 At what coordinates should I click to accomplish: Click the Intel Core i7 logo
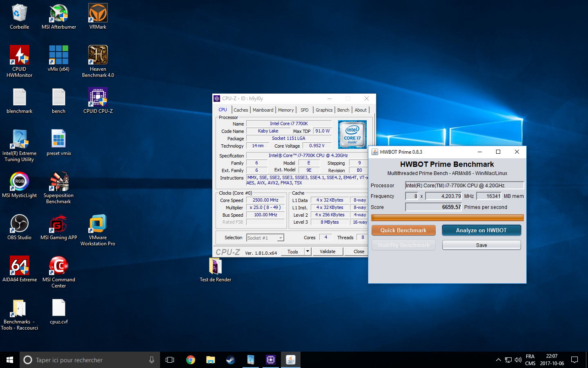352,134
